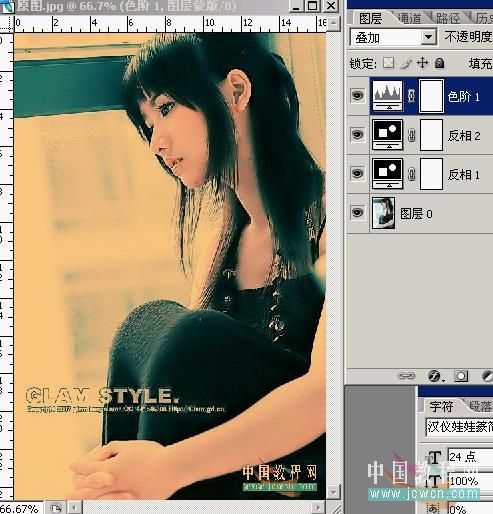The height and width of the screenshot is (514, 493).
Task: Create new adjustment layer with the half-circle icon
Action: coord(487,376)
